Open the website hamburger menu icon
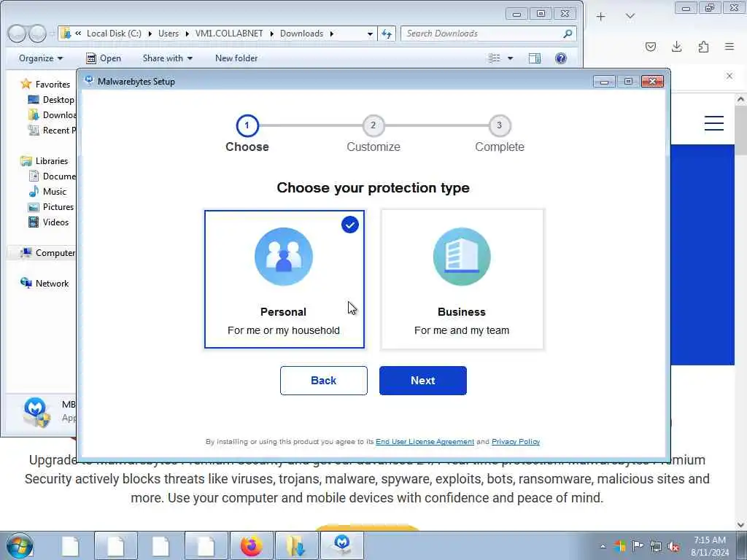747x560 pixels. click(713, 123)
